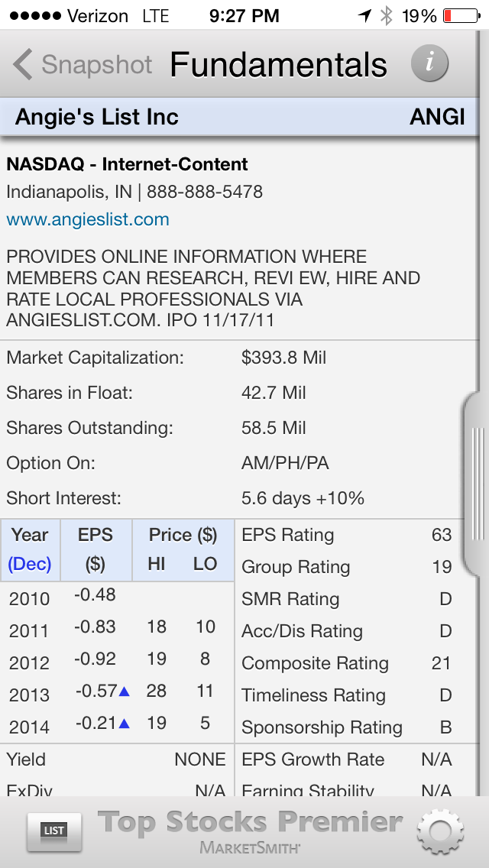Tap the battery indicator in status bar

[x=461, y=16]
